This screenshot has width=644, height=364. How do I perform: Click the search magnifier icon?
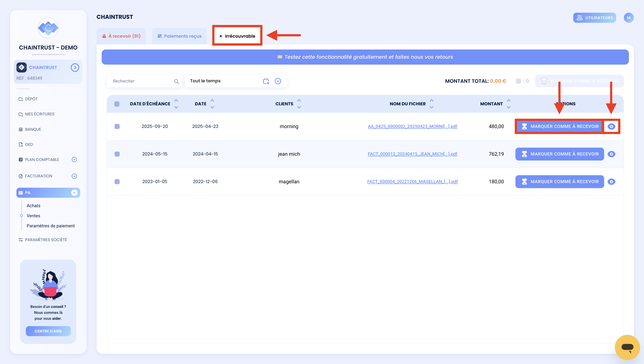(x=177, y=81)
